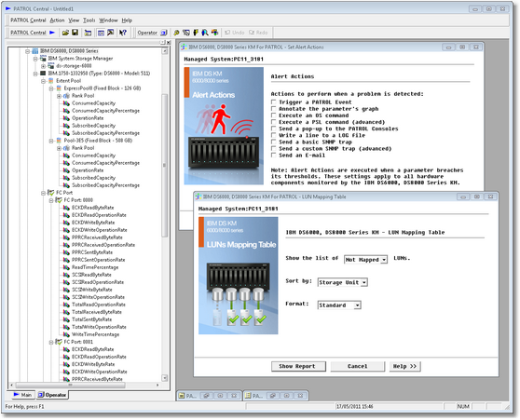The height and width of the screenshot is (420, 520).
Task: Click the tree vertical scrollbar thumb
Action: click(x=165, y=165)
